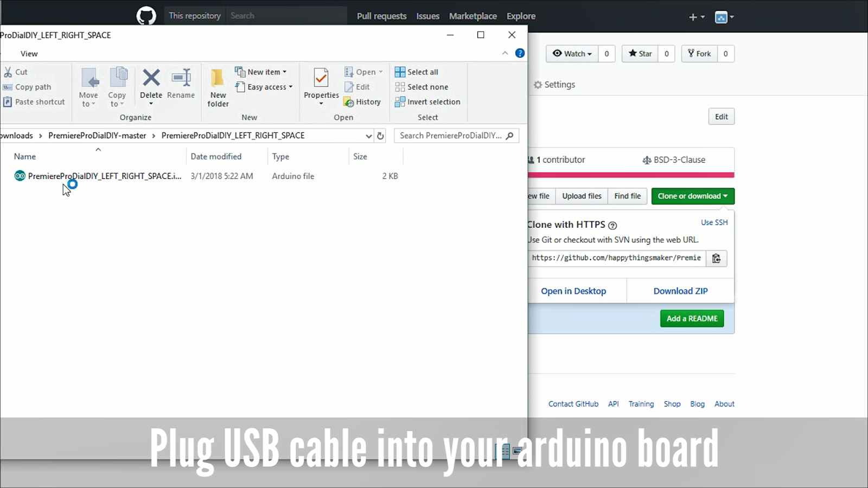
Task: Open Explore in GitHub header
Action: (x=521, y=16)
